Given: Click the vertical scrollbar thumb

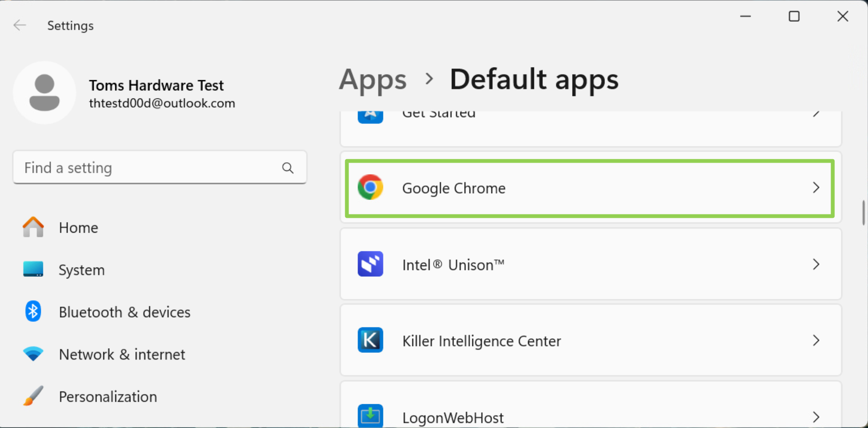Looking at the screenshot, I should [863, 213].
